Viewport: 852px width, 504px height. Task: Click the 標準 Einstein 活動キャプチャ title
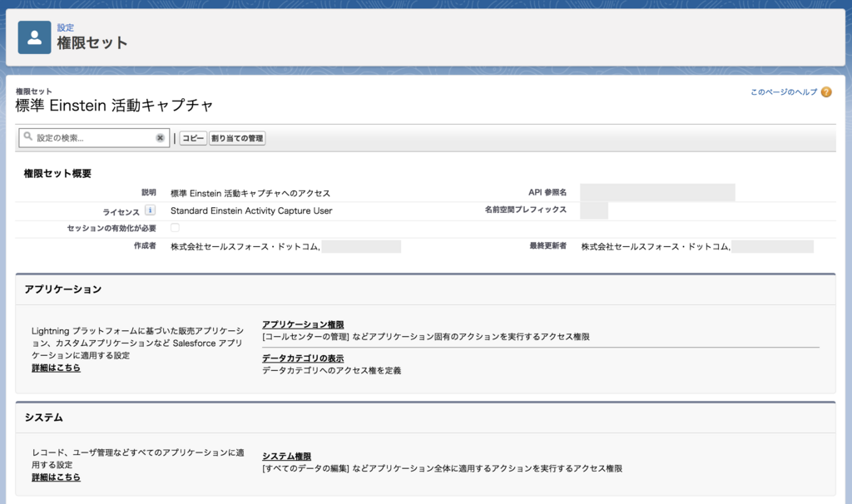pyautogui.click(x=114, y=106)
